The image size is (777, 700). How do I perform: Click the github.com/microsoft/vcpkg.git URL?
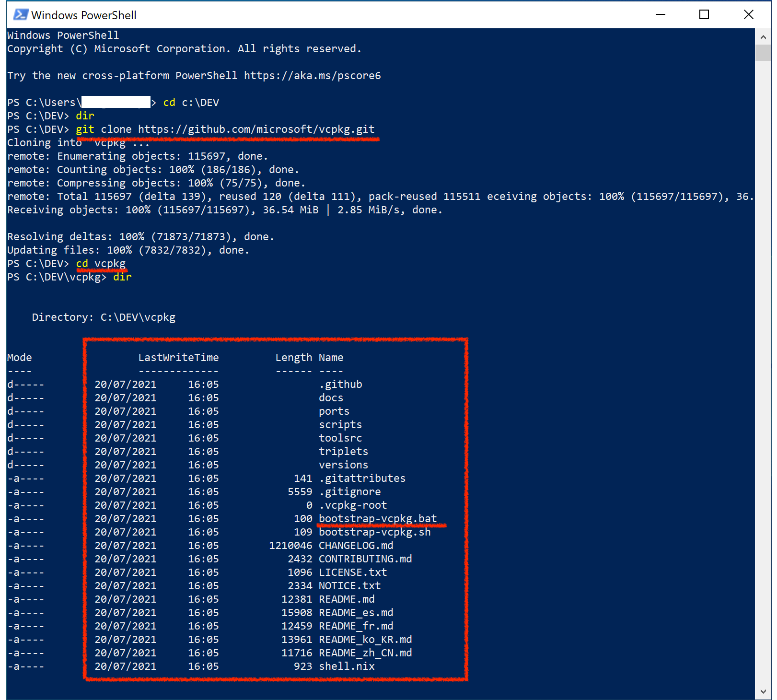tap(256, 129)
